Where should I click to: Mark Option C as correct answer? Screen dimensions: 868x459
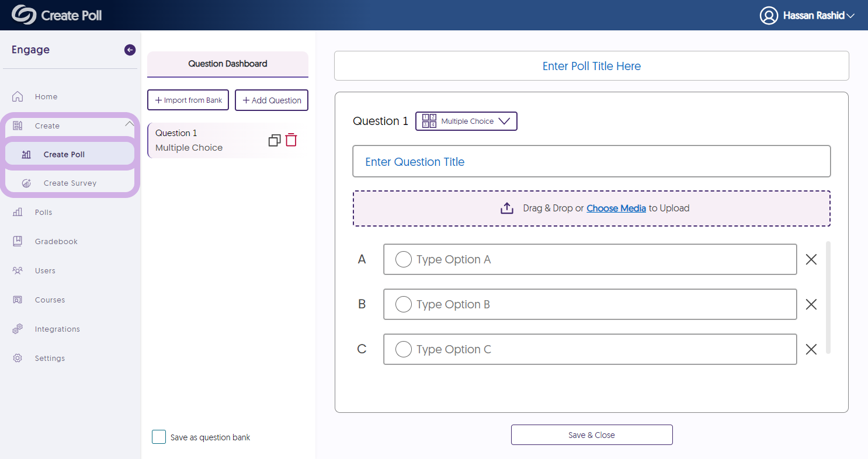click(403, 349)
